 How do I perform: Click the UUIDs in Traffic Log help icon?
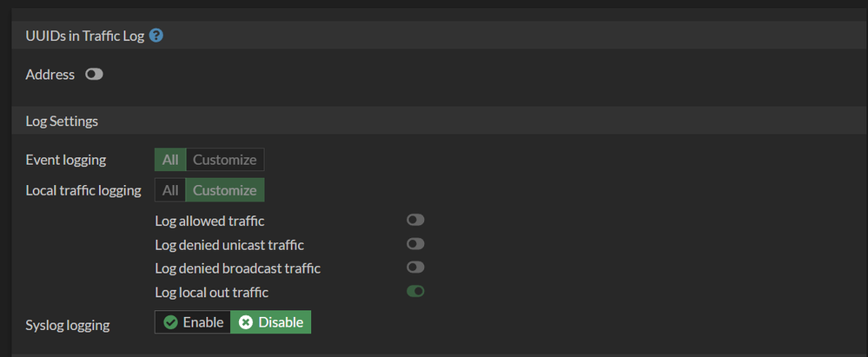pos(156,36)
